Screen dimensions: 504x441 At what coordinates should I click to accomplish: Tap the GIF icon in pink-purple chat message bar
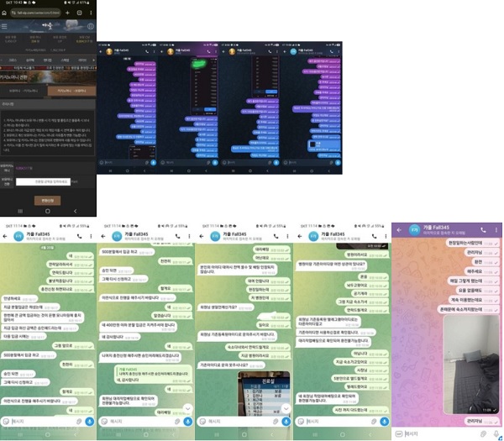(x=398, y=434)
